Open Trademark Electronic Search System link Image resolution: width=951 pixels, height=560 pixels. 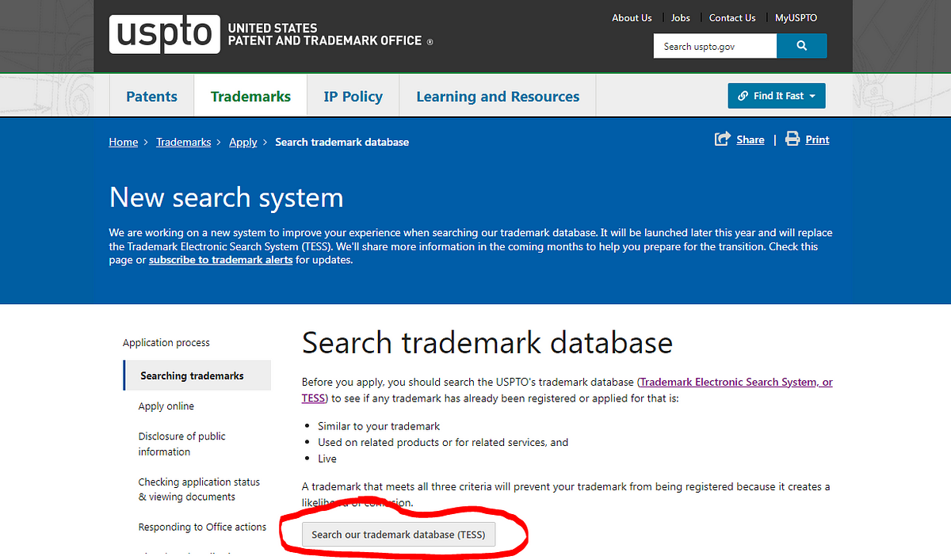point(567,390)
